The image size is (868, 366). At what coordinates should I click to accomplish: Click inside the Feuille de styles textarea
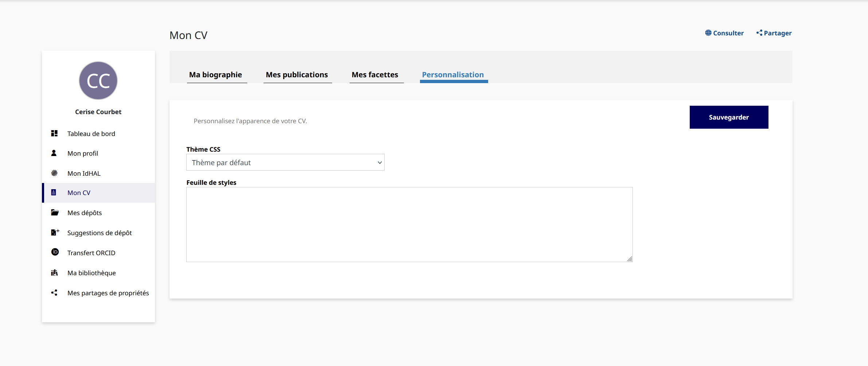(x=409, y=225)
